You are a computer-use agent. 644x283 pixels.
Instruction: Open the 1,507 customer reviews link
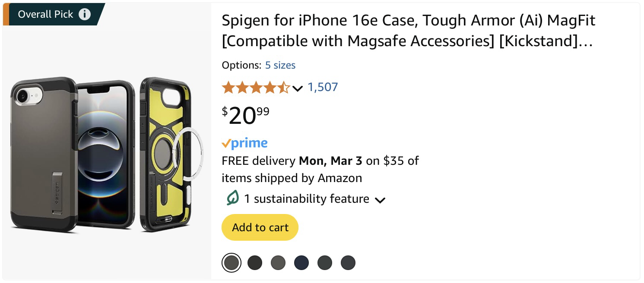tap(323, 87)
